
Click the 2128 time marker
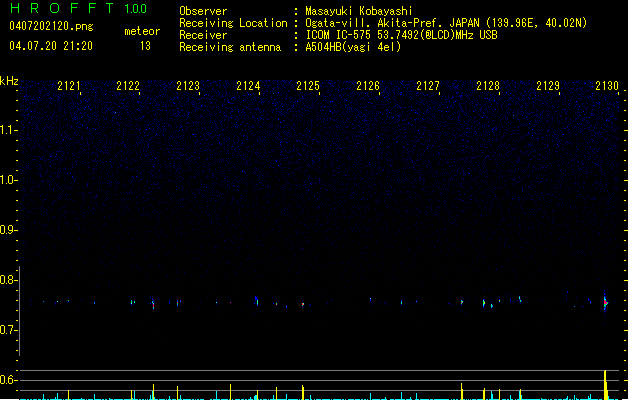click(488, 86)
